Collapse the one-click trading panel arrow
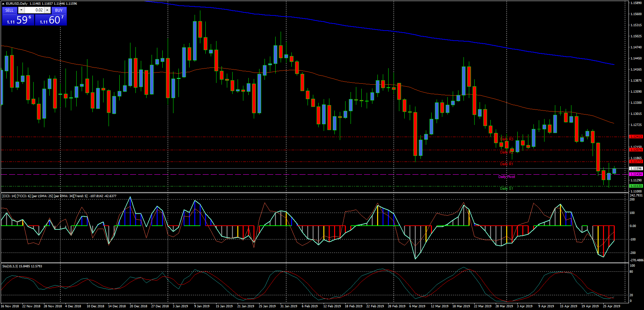The image size is (644, 310). click(x=3, y=3)
